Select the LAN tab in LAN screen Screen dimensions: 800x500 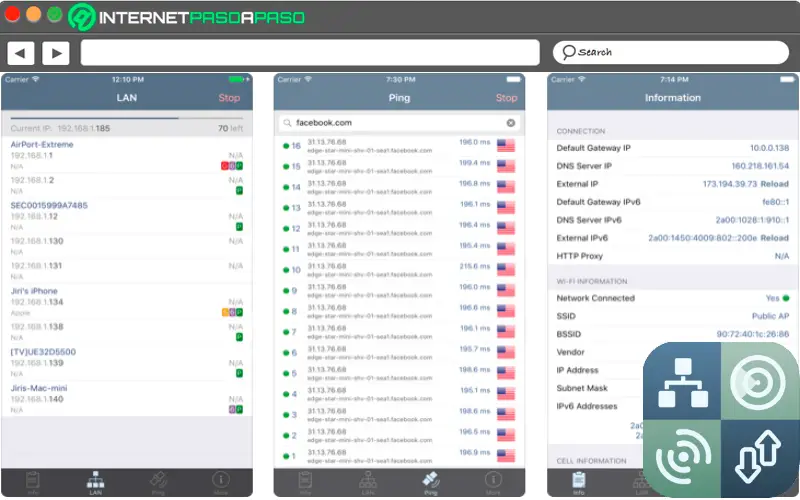[x=95, y=483]
